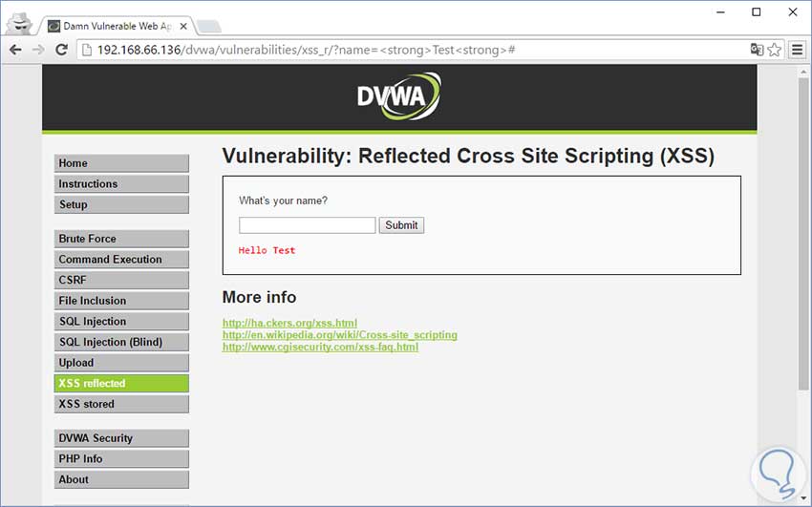Screen dimensions: 812x507
Task: Click the Reflected Cross Site Scripting heading
Action: 468,157
